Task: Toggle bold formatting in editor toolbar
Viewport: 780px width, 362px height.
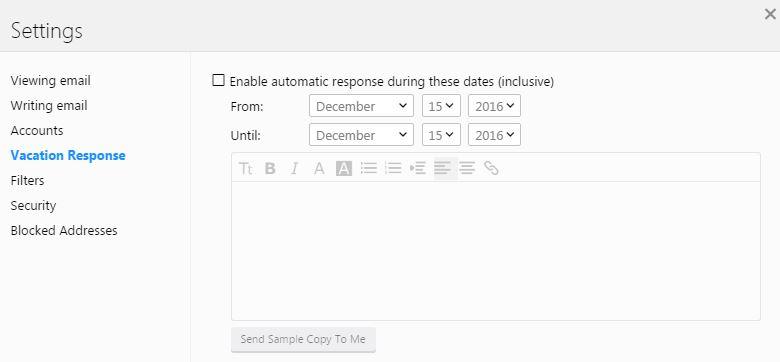Action: point(270,169)
